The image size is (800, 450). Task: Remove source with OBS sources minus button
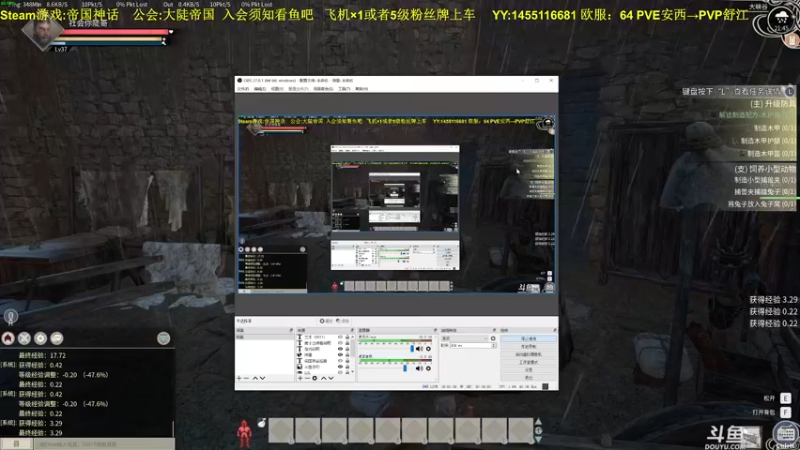(307, 378)
